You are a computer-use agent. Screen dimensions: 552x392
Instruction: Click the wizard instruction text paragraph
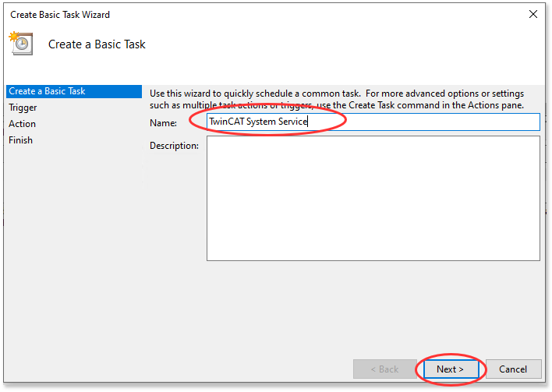coord(335,99)
